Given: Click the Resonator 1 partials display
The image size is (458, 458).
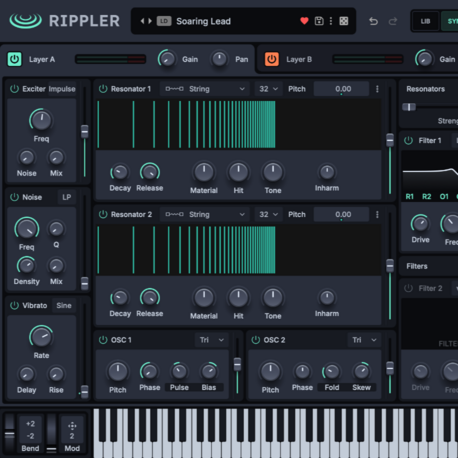Looking at the screenshot, I should tap(238, 124).
